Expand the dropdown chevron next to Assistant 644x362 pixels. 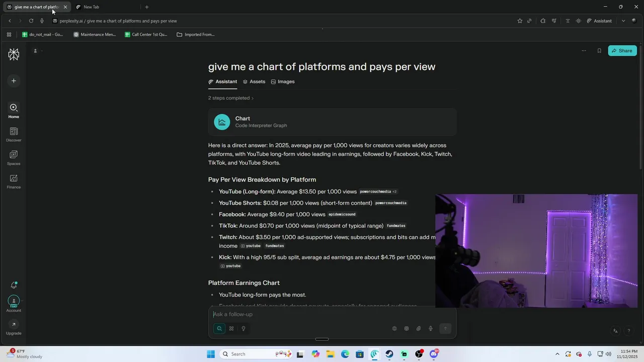(x=623, y=21)
